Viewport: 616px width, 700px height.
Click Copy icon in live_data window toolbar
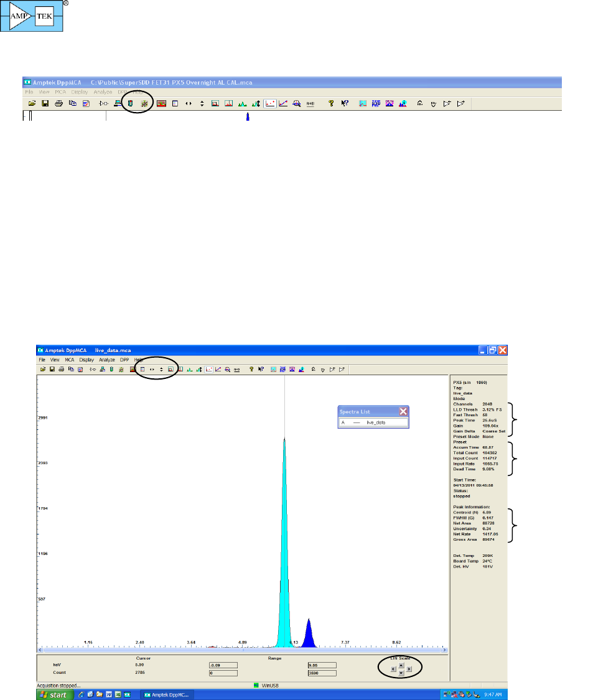[71, 369]
